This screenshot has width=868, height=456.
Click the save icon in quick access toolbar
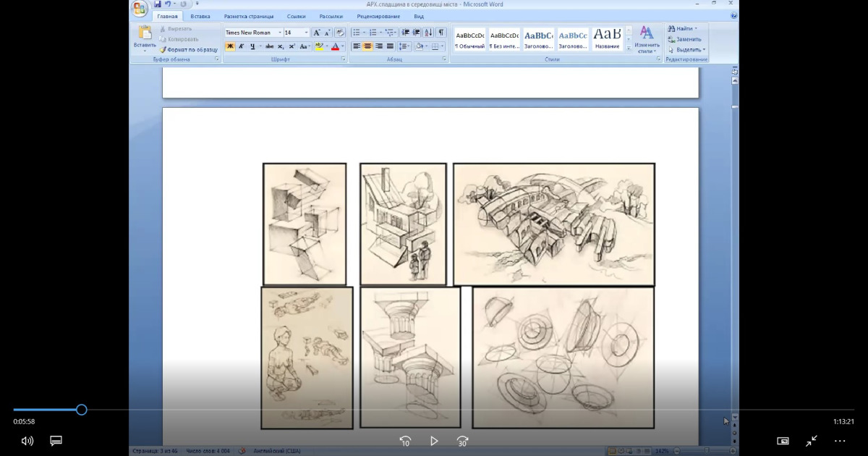[158, 4]
